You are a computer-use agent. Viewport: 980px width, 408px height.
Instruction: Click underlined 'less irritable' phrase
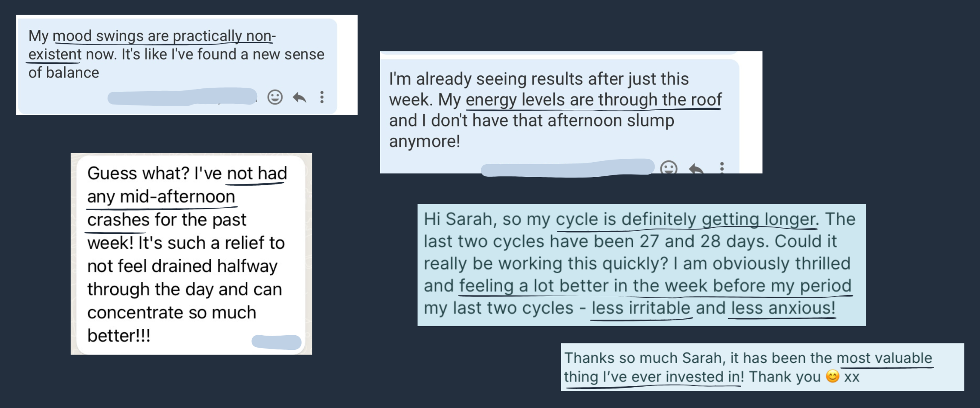click(641, 308)
